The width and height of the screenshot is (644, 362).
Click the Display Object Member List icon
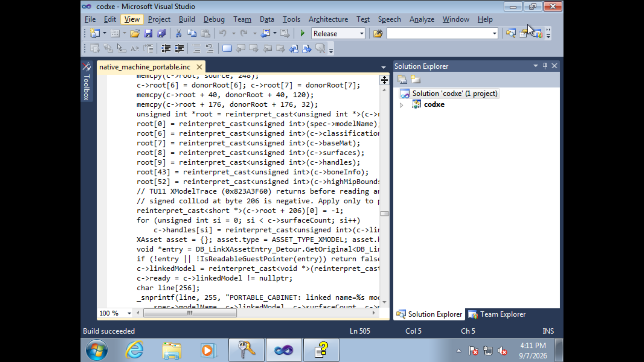(95, 48)
